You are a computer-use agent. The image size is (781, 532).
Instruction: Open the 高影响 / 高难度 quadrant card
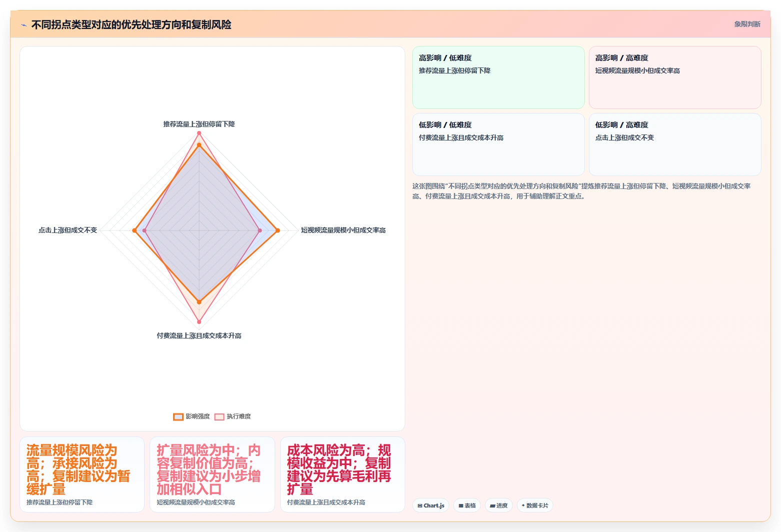pos(675,77)
